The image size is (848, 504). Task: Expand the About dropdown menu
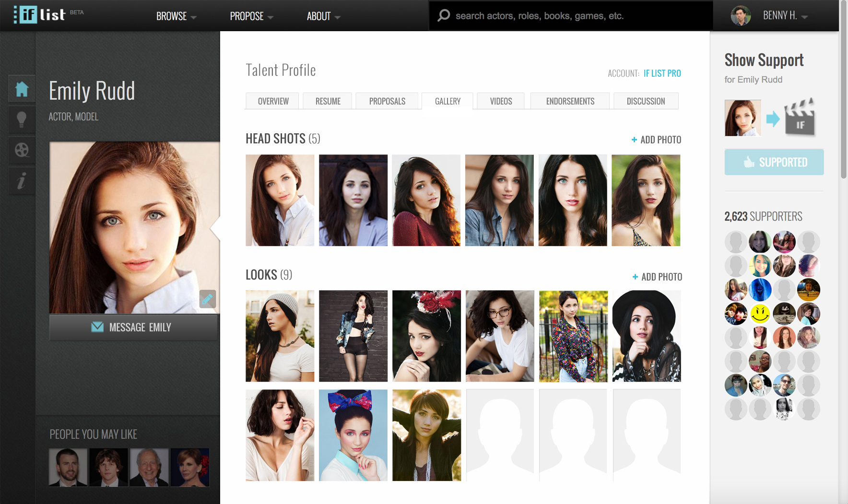point(323,16)
